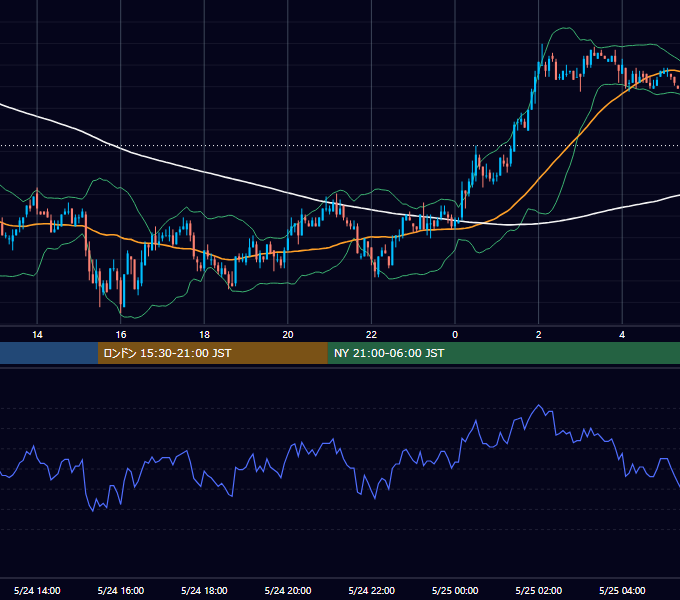Click the 5/24 22:00 time label

(372, 590)
